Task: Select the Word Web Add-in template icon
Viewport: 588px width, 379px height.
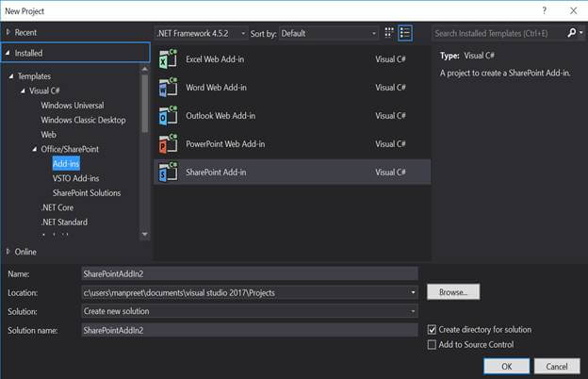Action: tap(168, 88)
